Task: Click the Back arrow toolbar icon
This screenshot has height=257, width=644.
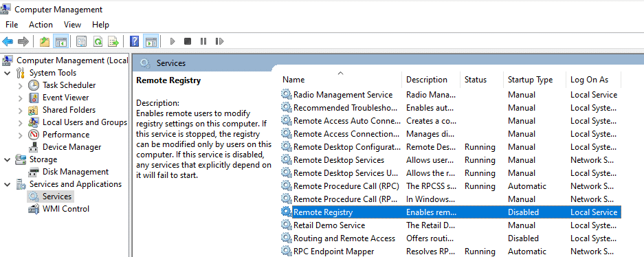Action: (8, 41)
